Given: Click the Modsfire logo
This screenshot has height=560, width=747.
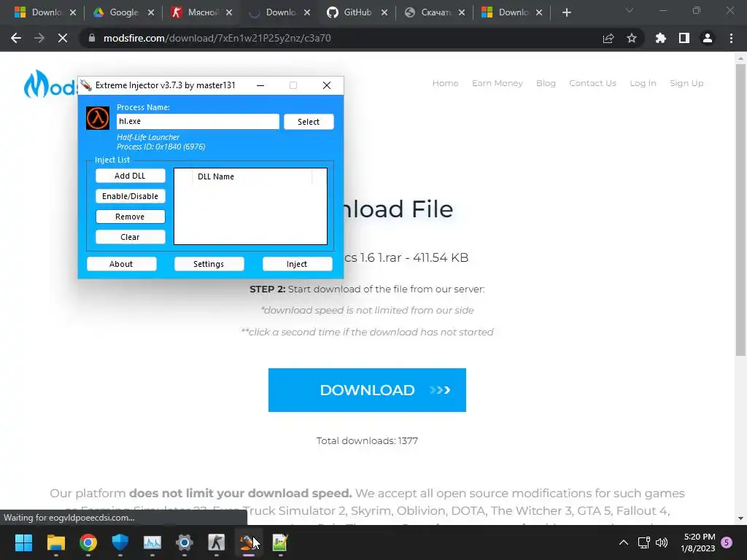Looking at the screenshot, I should [50, 85].
